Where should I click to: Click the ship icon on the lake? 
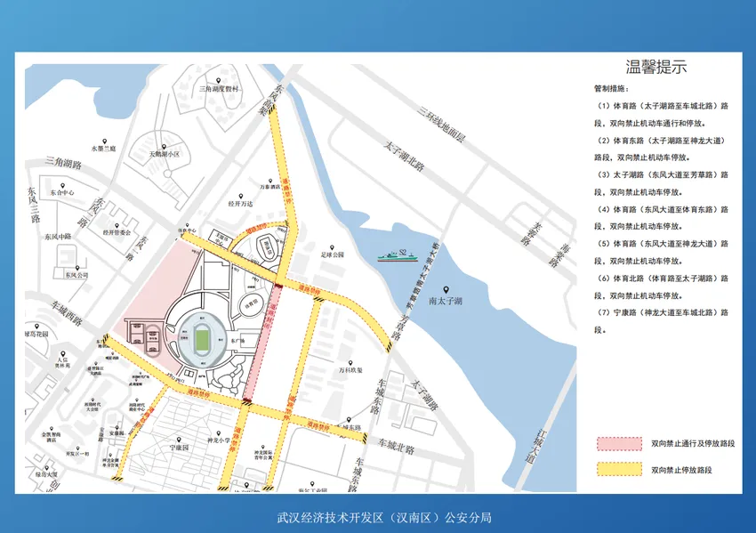pos(397,258)
